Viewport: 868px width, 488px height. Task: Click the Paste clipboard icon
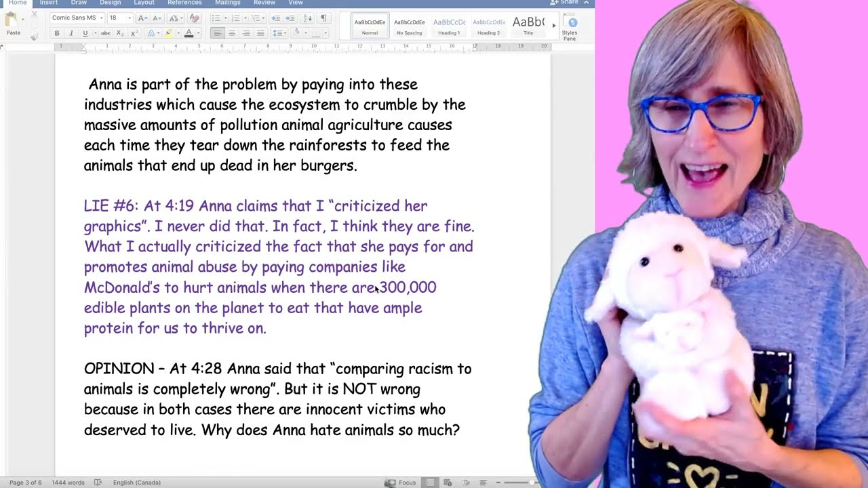click(12, 20)
